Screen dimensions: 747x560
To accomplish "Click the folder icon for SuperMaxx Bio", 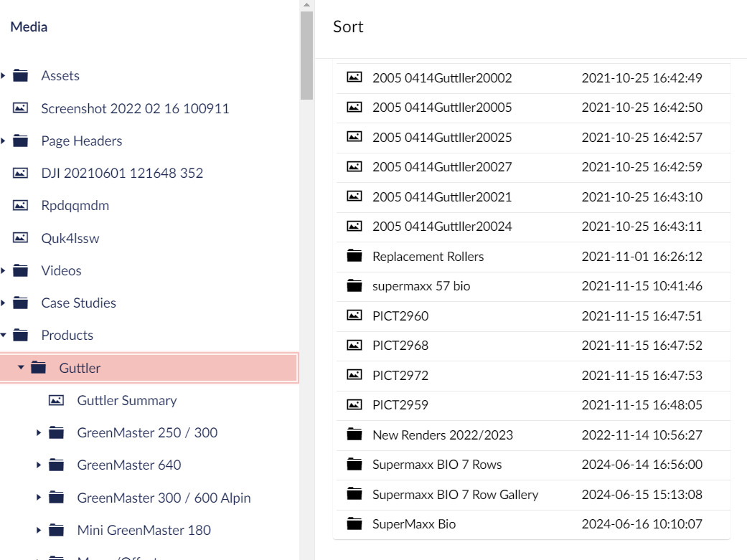I will [354, 524].
